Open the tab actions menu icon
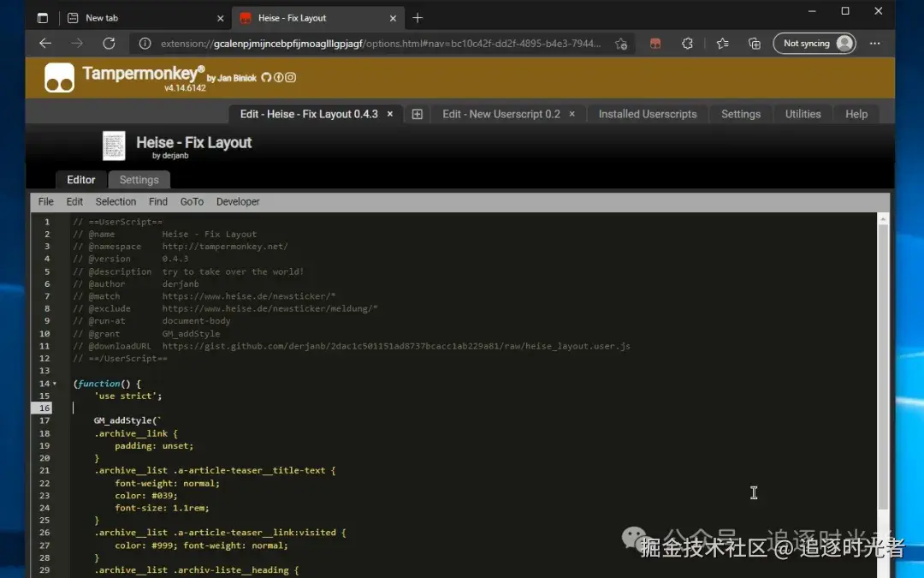 coord(43,18)
